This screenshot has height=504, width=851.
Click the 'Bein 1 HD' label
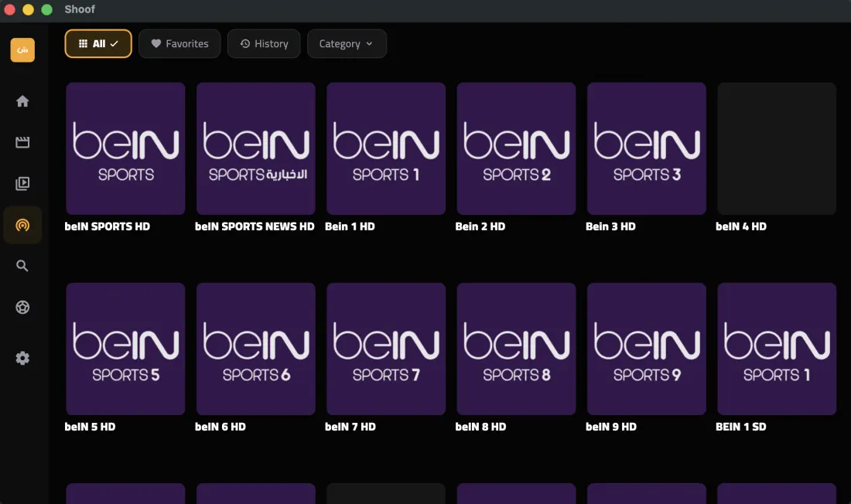tap(350, 226)
